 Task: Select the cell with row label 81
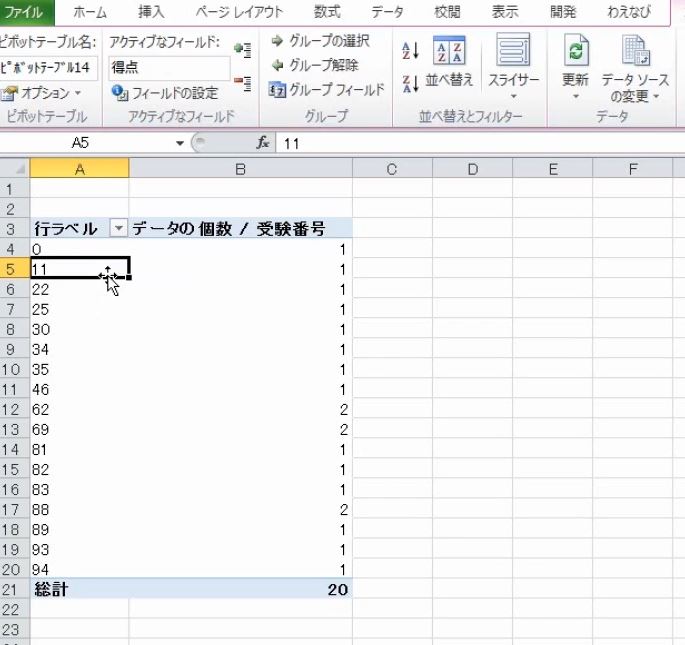coord(80,449)
